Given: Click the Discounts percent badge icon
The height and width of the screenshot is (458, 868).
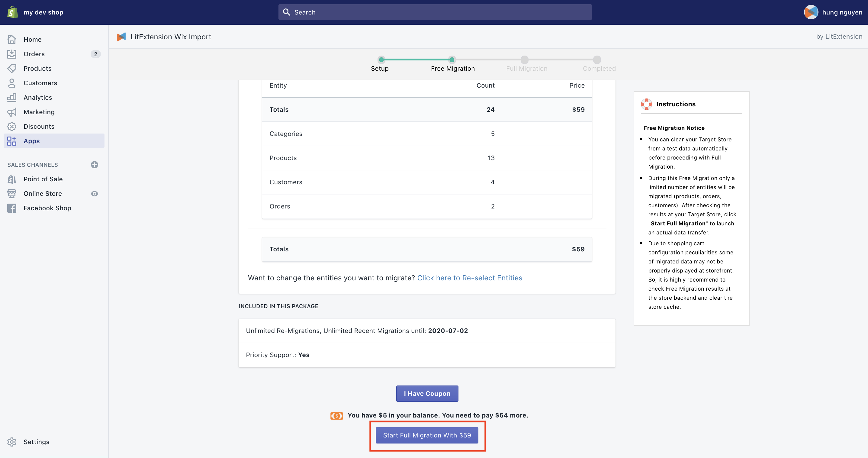Looking at the screenshot, I should coord(12,126).
